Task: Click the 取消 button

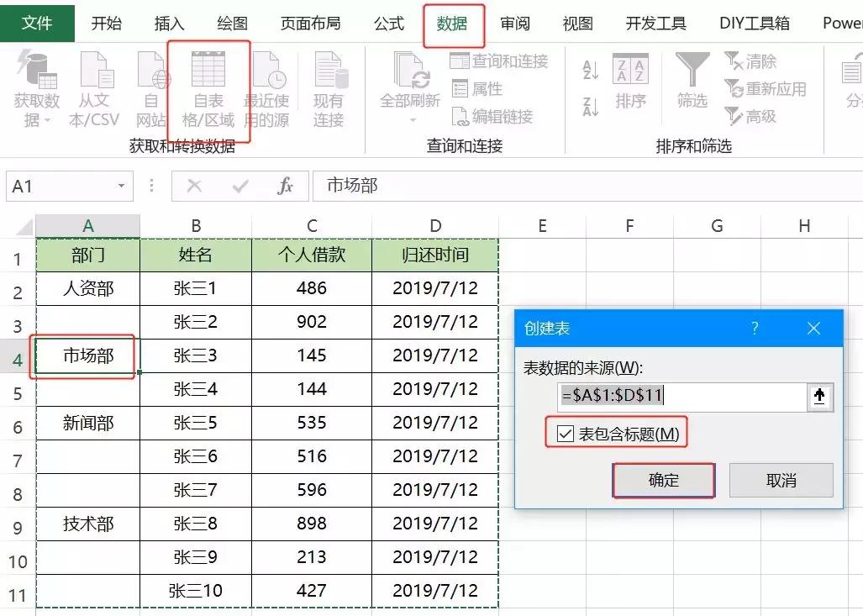Action: point(780,478)
